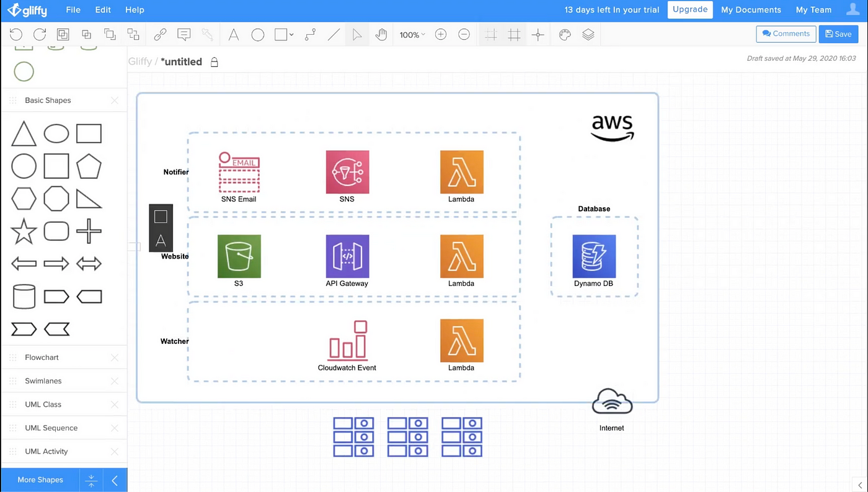The image size is (868, 492).
Task: Select the Rectangle drawing tool
Action: 281,35
